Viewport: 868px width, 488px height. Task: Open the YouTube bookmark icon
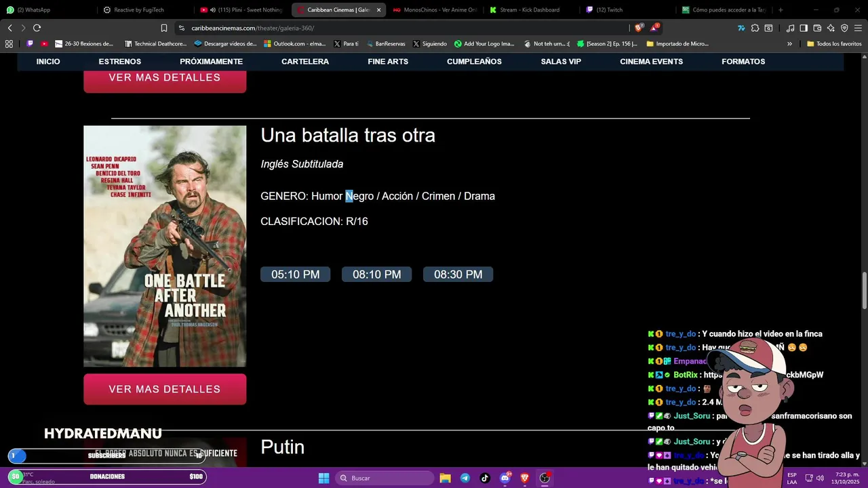point(44,43)
